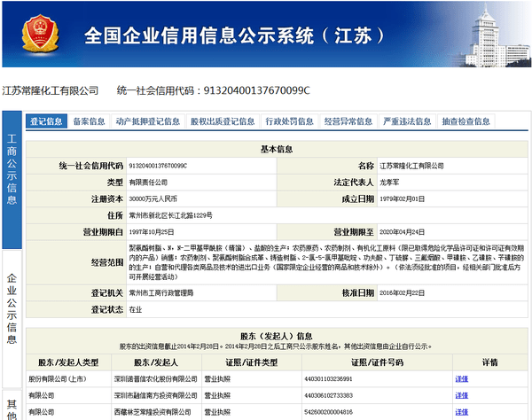Click the 股东/发起人类型 column header
532x420 pixels.
click(x=68, y=362)
